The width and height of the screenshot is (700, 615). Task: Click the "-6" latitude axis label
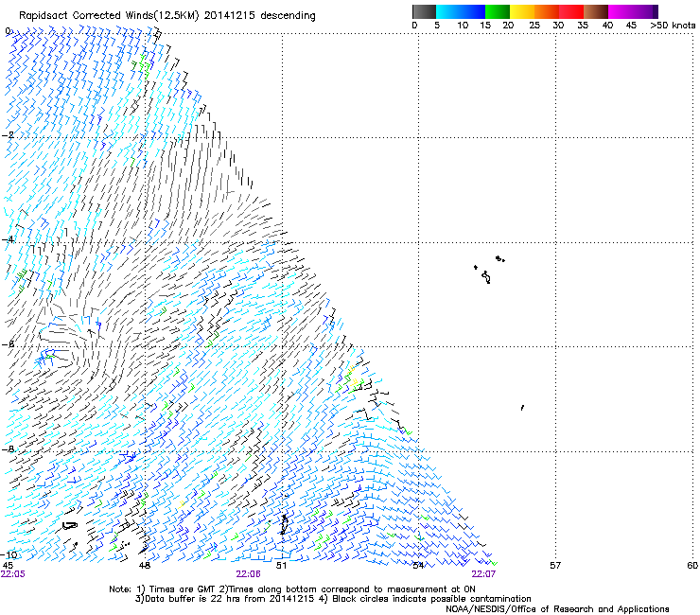point(8,344)
